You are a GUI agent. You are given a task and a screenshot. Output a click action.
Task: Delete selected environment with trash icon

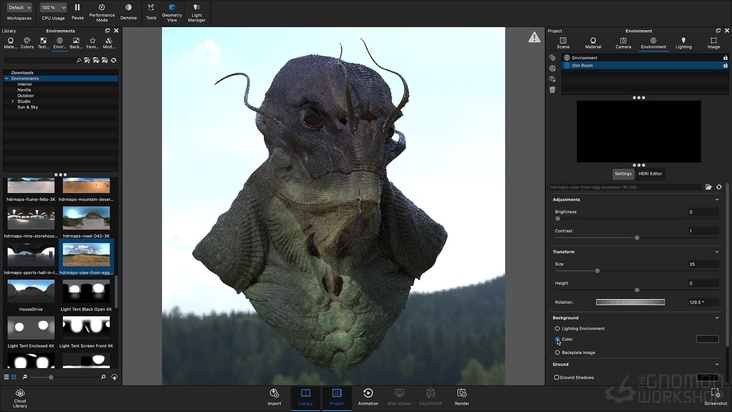point(552,90)
